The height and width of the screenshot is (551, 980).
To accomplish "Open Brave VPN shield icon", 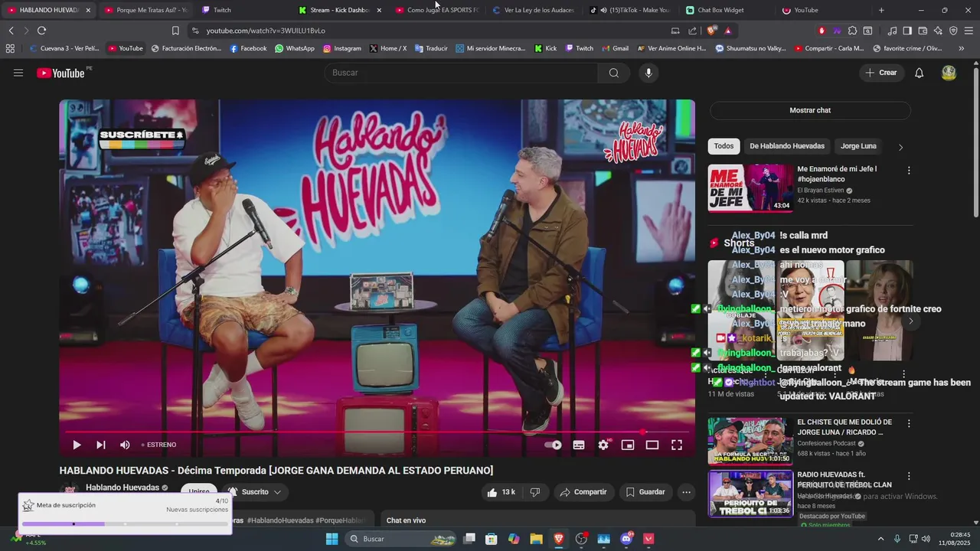I will pos(953,31).
